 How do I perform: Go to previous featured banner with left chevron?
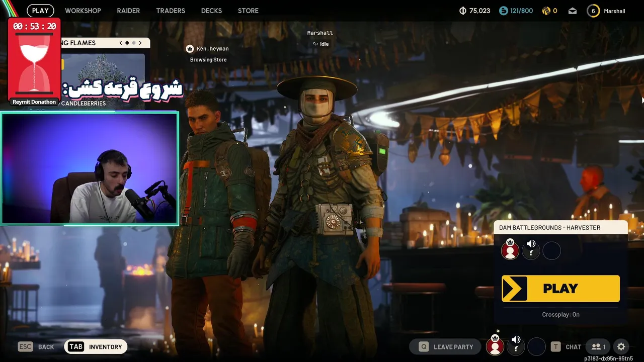tap(121, 43)
